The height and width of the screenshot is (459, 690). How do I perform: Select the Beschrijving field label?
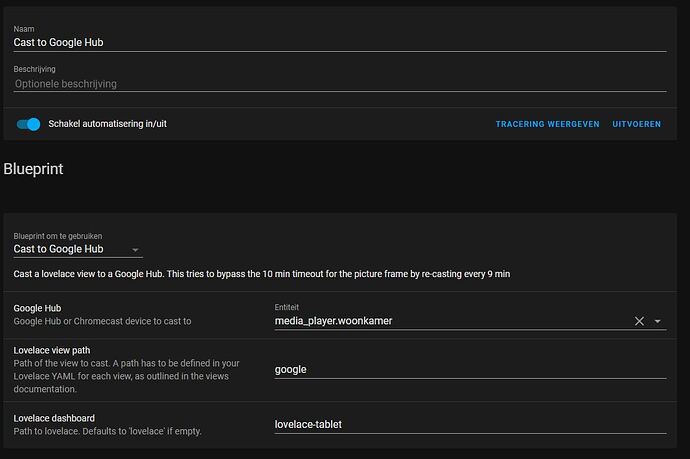click(x=34, y=69)
